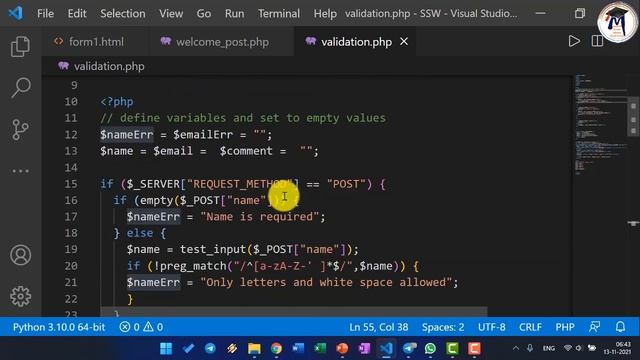640x360 pixels.
Task: Open File Explorer from the taskbar
Action: (x=254, y=349)
